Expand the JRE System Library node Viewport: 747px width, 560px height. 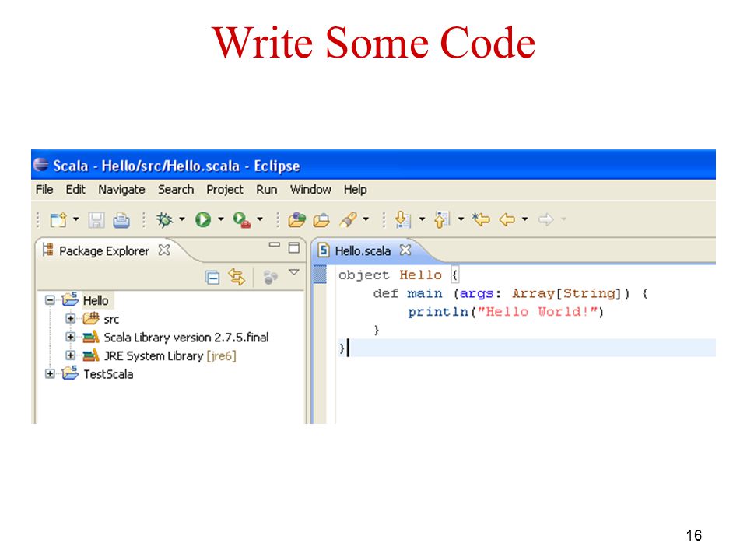(x=71, y=355)
